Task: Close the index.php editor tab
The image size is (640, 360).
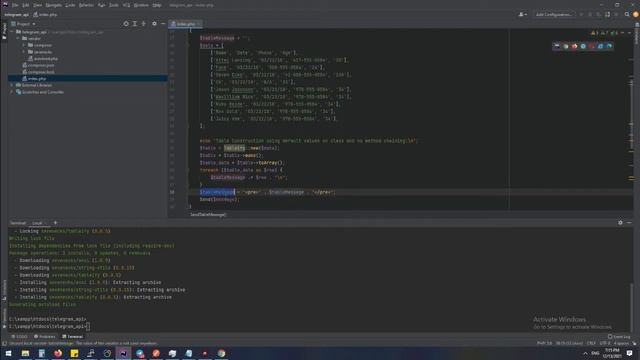Action: [x=199, y=24]
